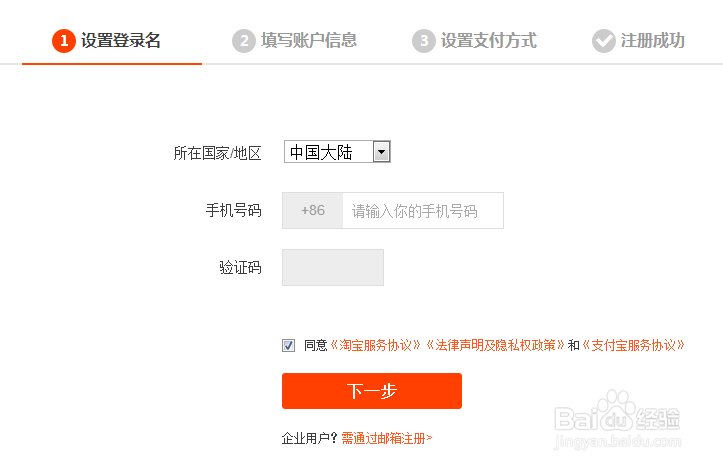Click the 需通过邮箱注册 link for enterprise users

(x=386, y=438)
